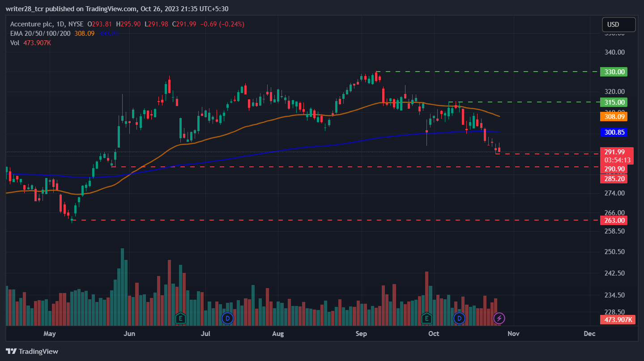Click the July dividend D icon
Screen dimensions: 644x361
[x=227, y=319]
